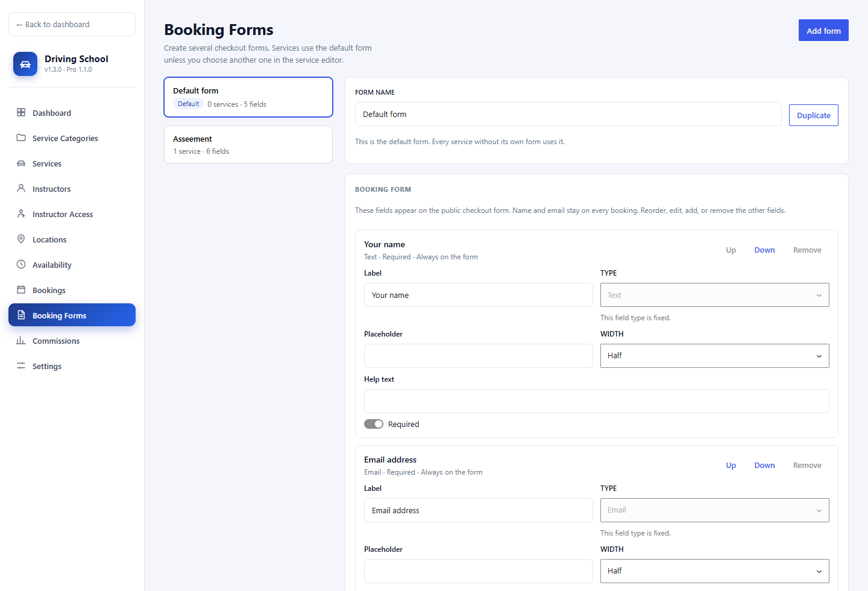Open Settings in the sidebar
Screen dimensions: 868x591
(x=72, y=366)
